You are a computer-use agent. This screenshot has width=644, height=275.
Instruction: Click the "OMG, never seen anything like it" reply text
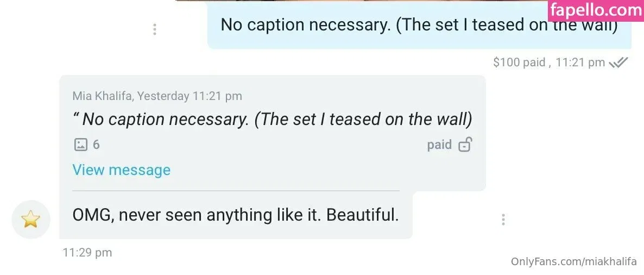pyautogui.click(x=236, y=215)
